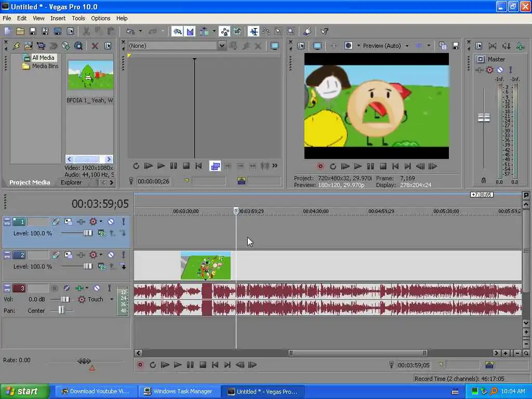Toggle Enable Snapping magnet button

pos(177,32)
